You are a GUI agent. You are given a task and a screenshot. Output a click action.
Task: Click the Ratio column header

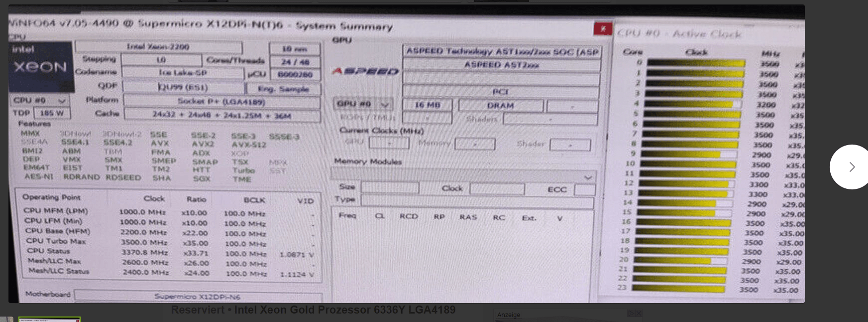[196, 199]
